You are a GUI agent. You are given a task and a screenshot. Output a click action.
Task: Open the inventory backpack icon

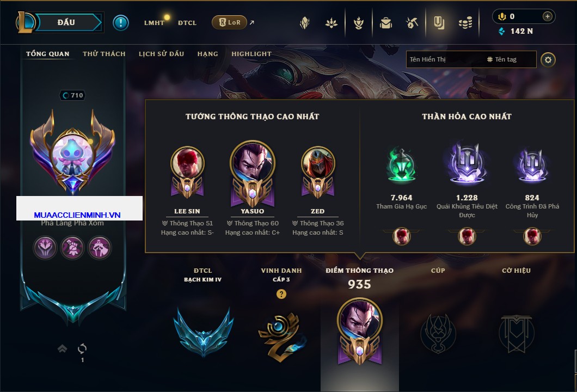click(x=385, y=23)
